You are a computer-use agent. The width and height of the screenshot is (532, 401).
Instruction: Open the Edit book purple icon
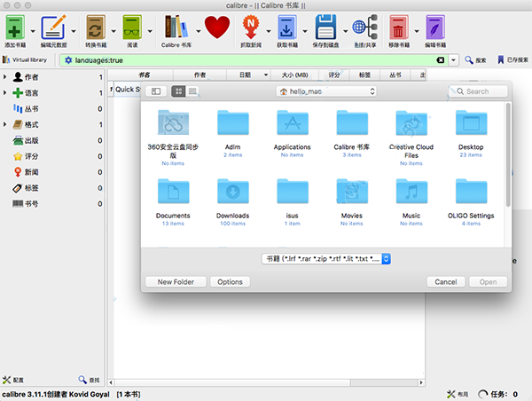click(435, 31)
